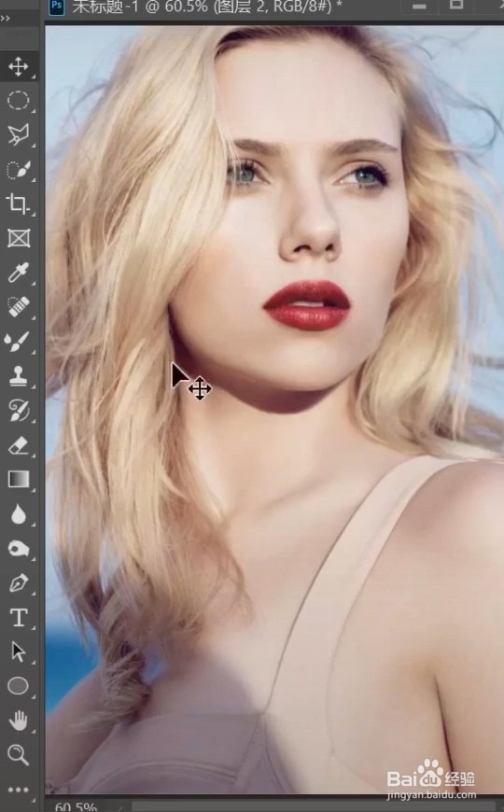Select the Zoom tool

coord(18,755)
